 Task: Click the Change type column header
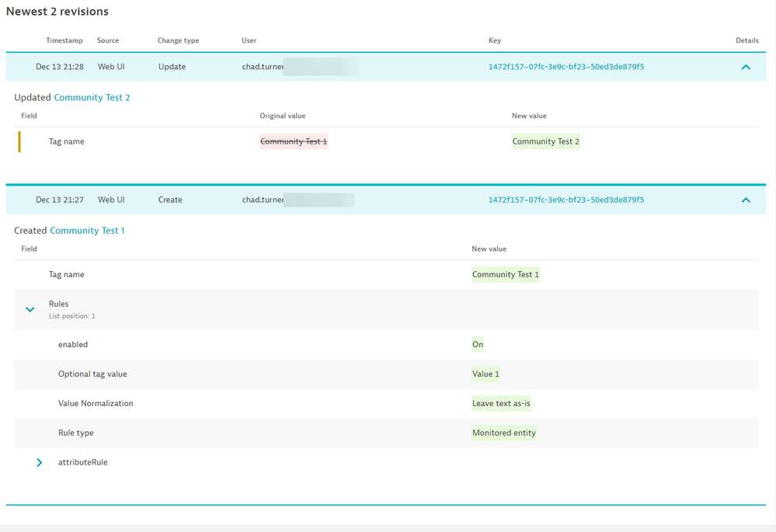[178, 40]
